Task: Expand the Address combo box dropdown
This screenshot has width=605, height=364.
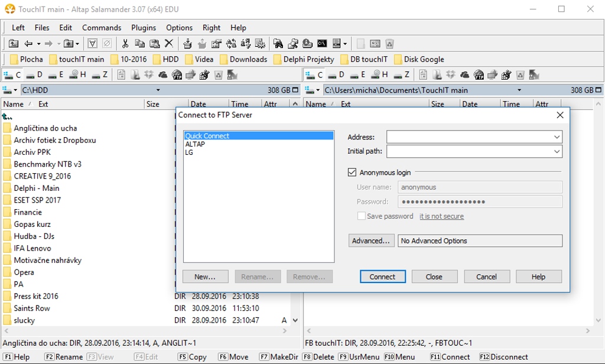Action: (x=557, y=137)
